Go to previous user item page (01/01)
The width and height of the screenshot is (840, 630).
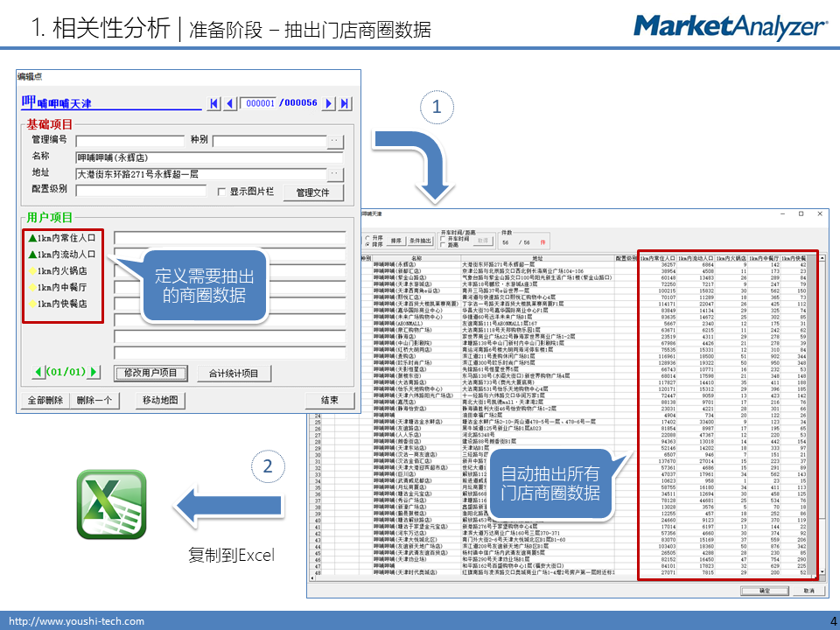pyautogui.click(x=39, y=372)
